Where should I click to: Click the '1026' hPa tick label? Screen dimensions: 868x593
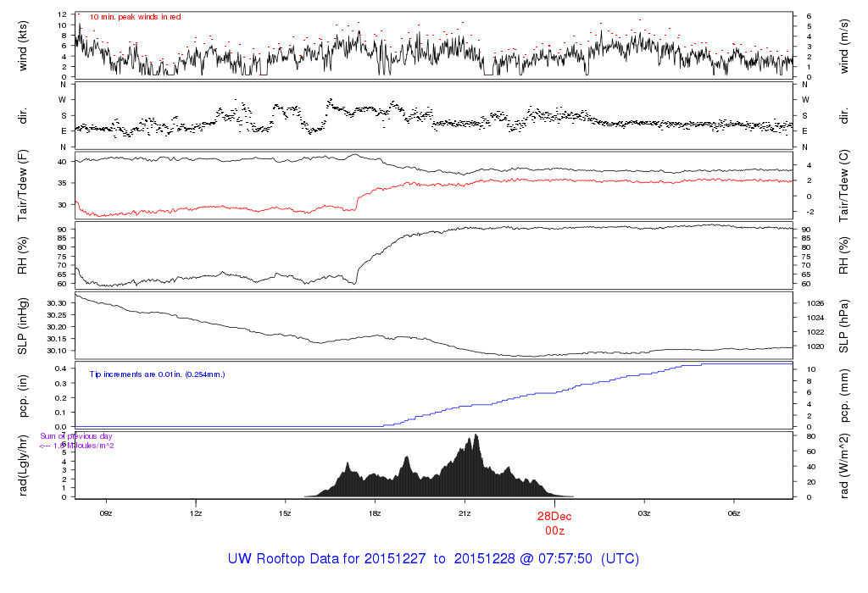coord(815,303)
